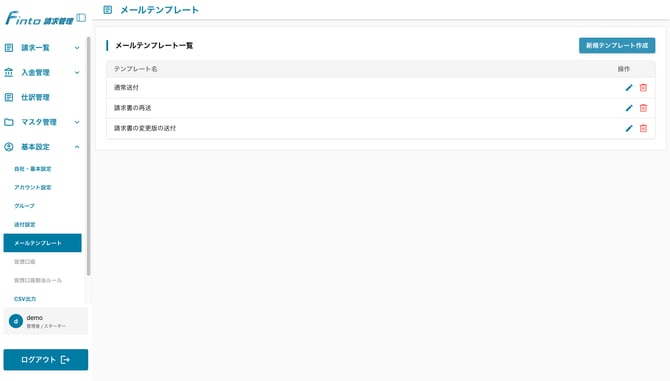Image resolution: width=670 pixels, height=381 pixels.
Task: Go to 送付設定 submenu
Action: (25, 225)
